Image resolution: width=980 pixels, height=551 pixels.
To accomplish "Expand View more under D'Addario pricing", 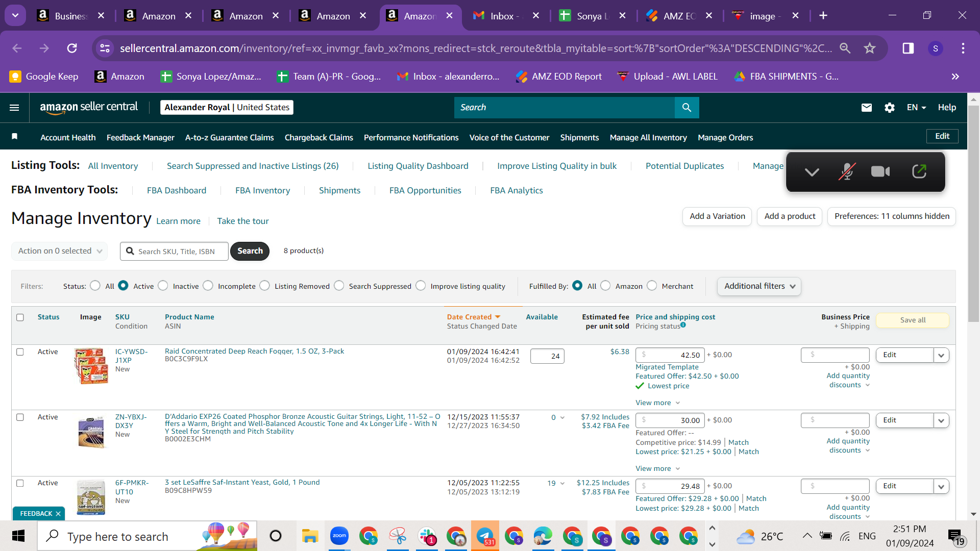I will pos(657,468).
